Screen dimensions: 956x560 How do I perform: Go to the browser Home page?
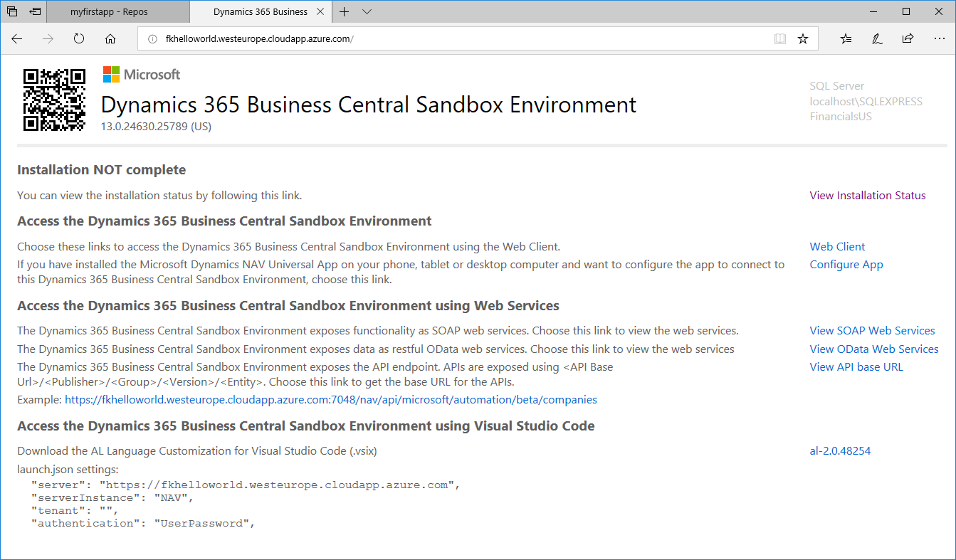[110, 39]
